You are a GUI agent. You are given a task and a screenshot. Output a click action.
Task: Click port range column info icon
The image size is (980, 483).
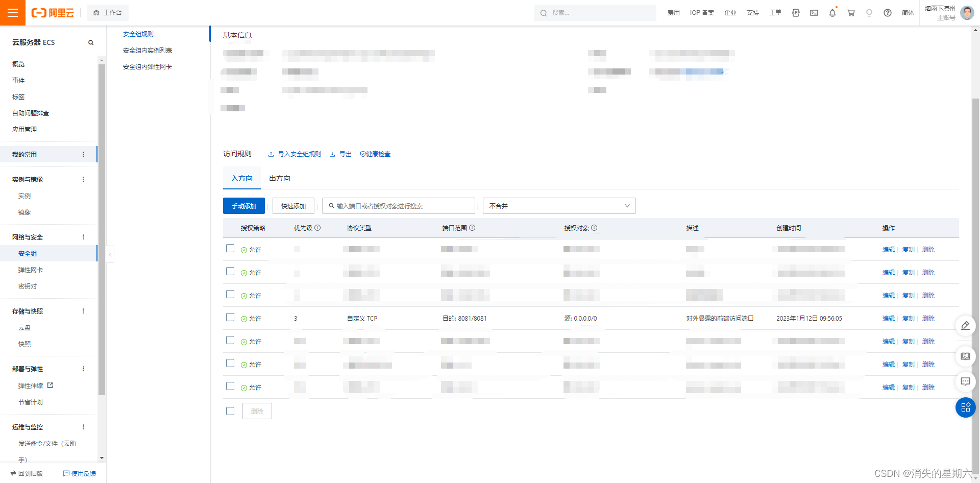[472, 228]
